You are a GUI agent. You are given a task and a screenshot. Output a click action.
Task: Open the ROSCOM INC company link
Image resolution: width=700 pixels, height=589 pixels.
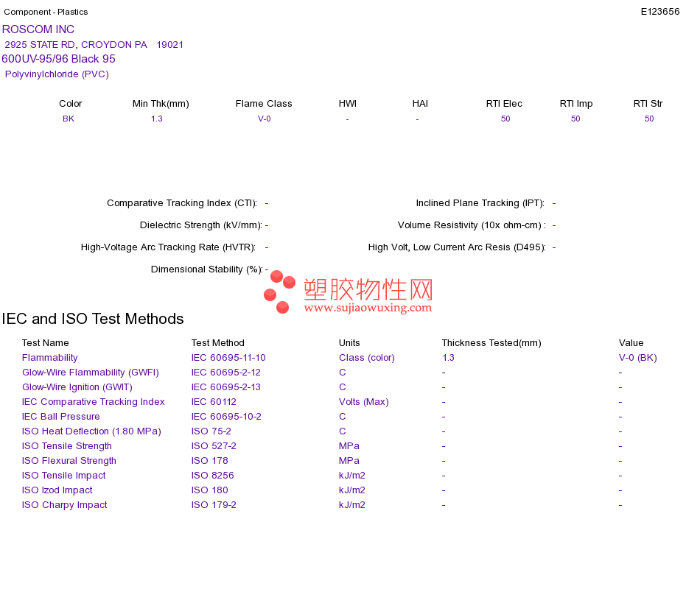coord(38,29)
